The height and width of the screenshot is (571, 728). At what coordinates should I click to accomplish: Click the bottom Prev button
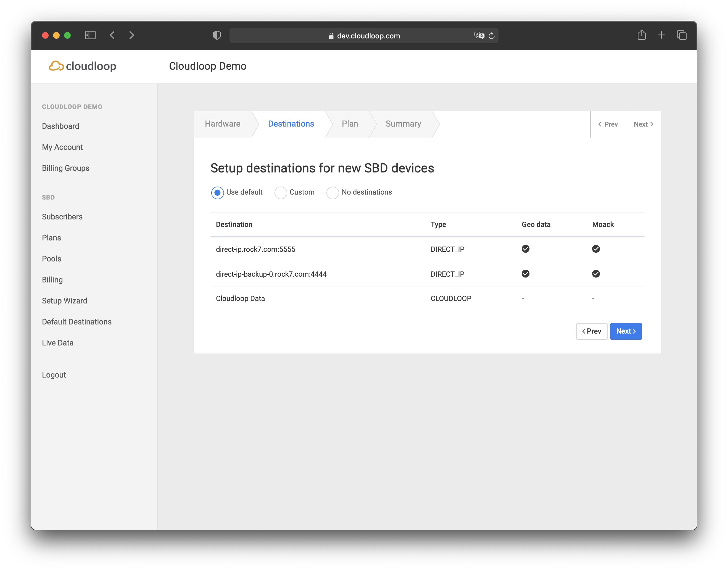591,331
